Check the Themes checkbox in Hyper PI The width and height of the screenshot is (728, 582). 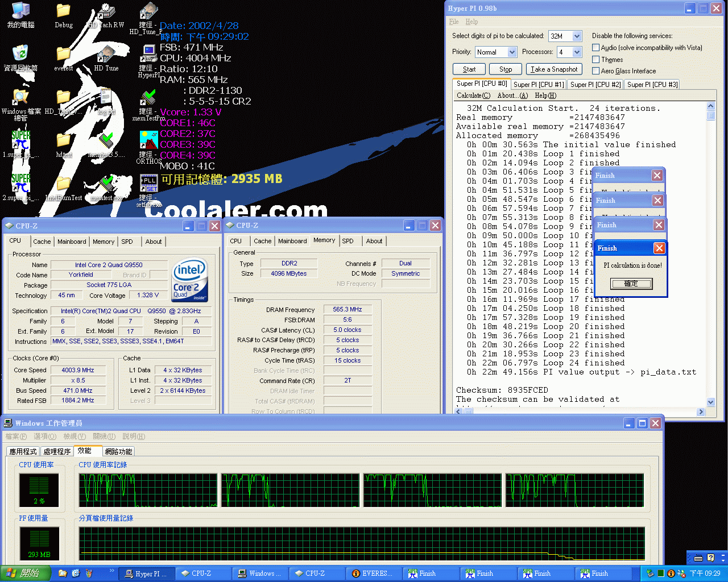596,60
